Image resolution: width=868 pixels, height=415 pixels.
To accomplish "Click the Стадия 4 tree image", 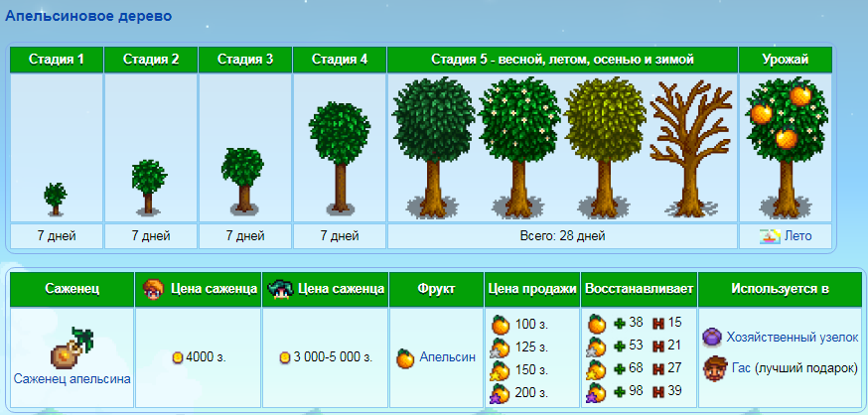I will point(340,158).
